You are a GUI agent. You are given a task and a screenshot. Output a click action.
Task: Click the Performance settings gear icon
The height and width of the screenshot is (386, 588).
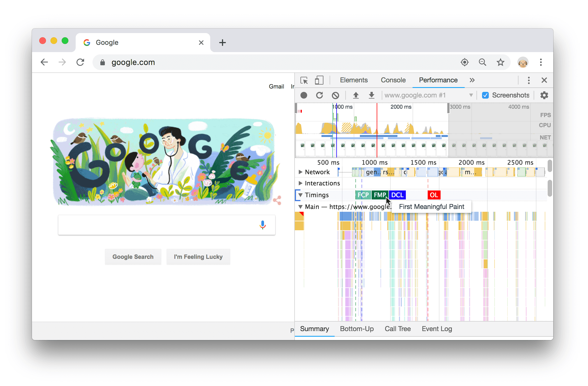click(544, 95)
